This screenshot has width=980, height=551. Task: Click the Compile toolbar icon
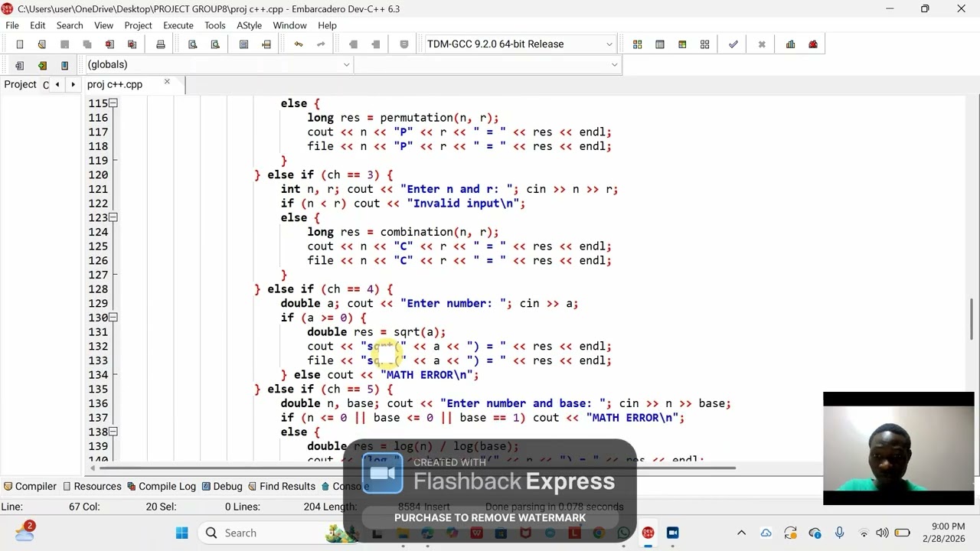point(637,44)
